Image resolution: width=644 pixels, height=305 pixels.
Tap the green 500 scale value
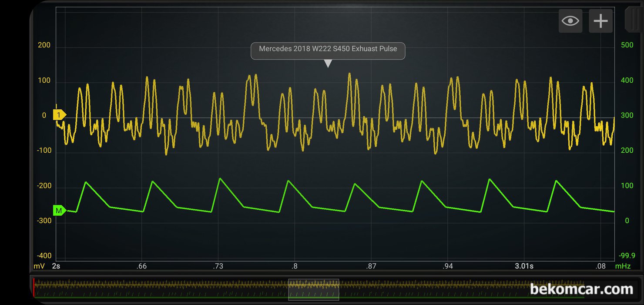627,45
